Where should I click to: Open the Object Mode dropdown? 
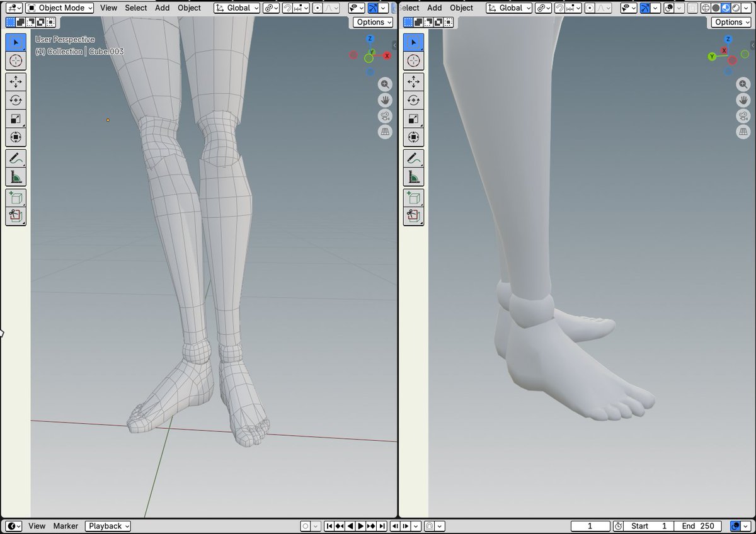coord(60,8)
